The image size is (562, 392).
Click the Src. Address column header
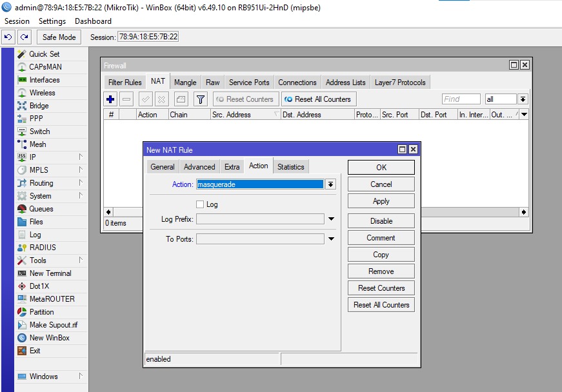coord(245,115)
